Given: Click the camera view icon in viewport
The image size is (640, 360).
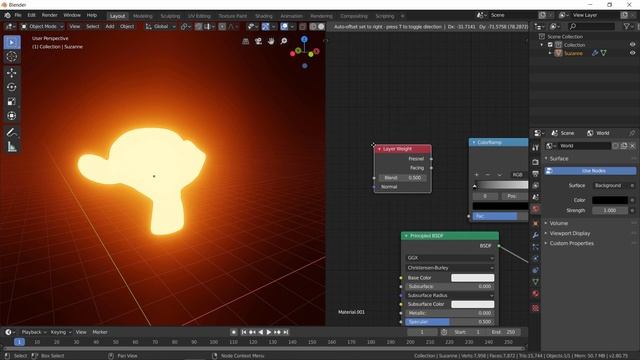Looking at the screenshot, I should [258, 41].
